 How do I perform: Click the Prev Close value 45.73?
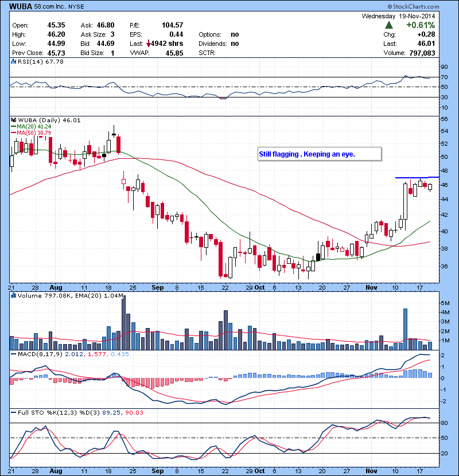56,53
